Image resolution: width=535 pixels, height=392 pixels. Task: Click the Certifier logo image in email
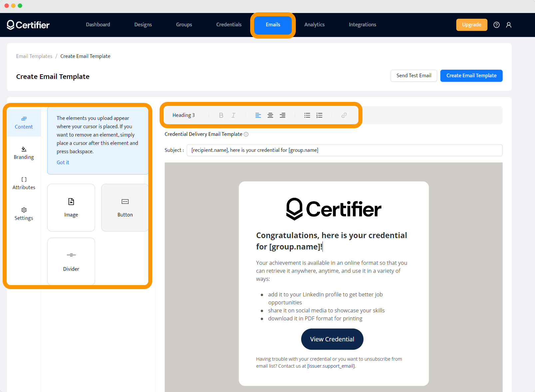[x=334, y=209]
